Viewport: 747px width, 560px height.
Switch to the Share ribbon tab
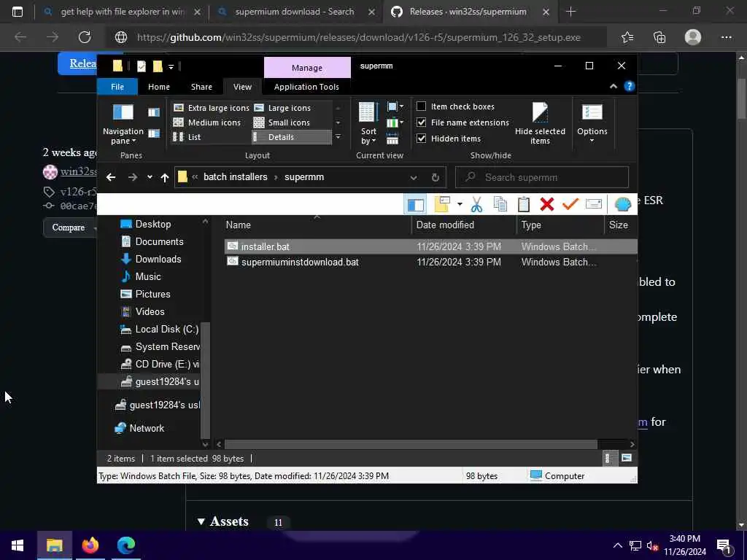(201, 87)
